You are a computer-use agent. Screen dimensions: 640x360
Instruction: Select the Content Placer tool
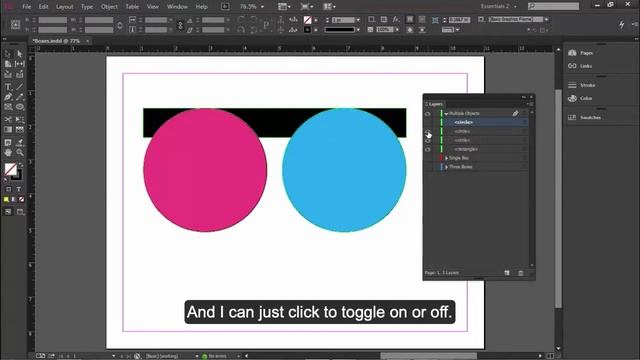20,74
